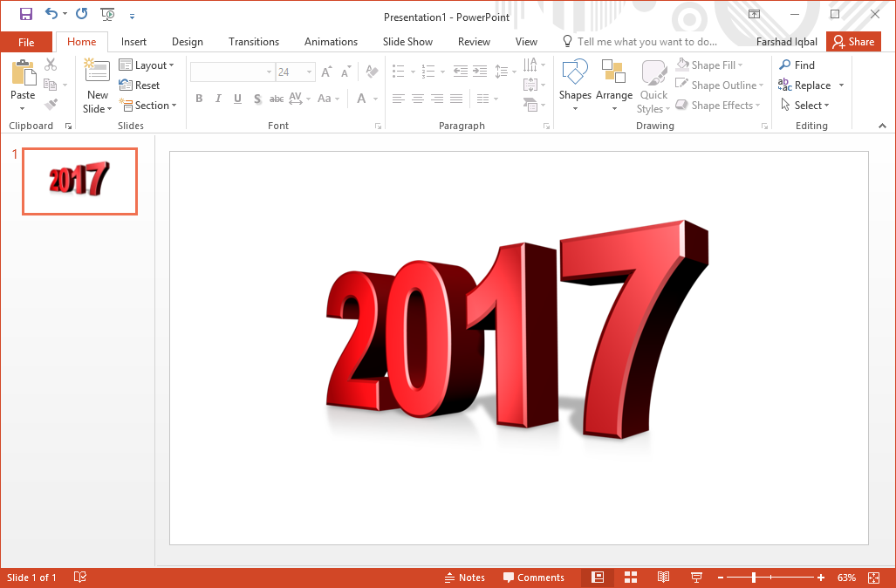The image size is (896, 588).
Task: Open the Insert ribbon tab
Action: 133,42
